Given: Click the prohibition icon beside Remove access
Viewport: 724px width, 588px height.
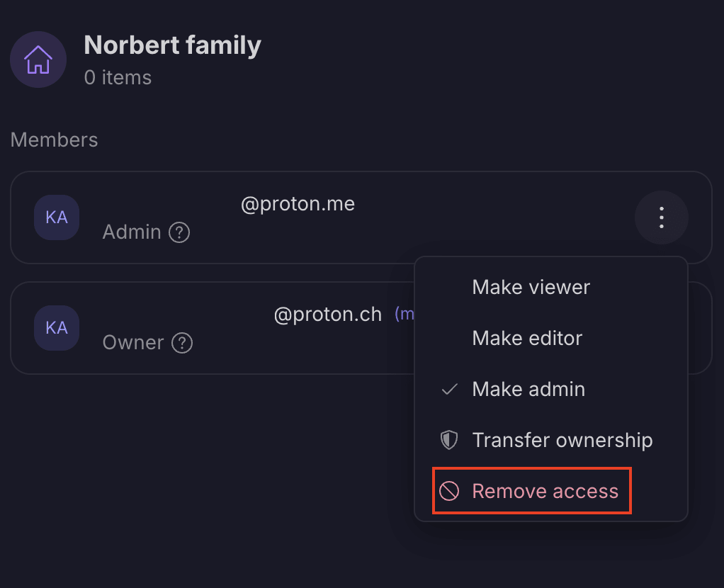Looking at the screenshot, I should tap(449, 491).
